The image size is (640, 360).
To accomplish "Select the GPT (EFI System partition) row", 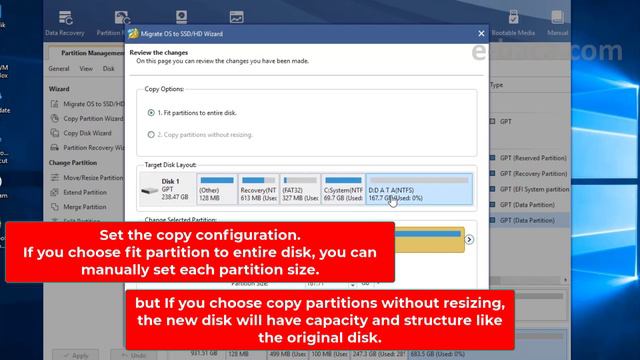I will pyautogui.click(x=529, y=189).
